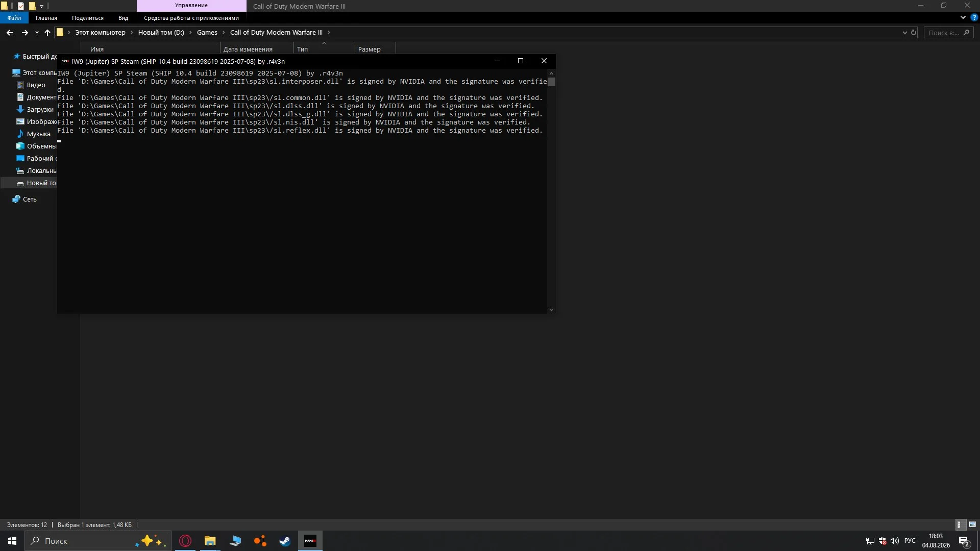Open recent locations dropdown arrow

(x=37, y=33)
